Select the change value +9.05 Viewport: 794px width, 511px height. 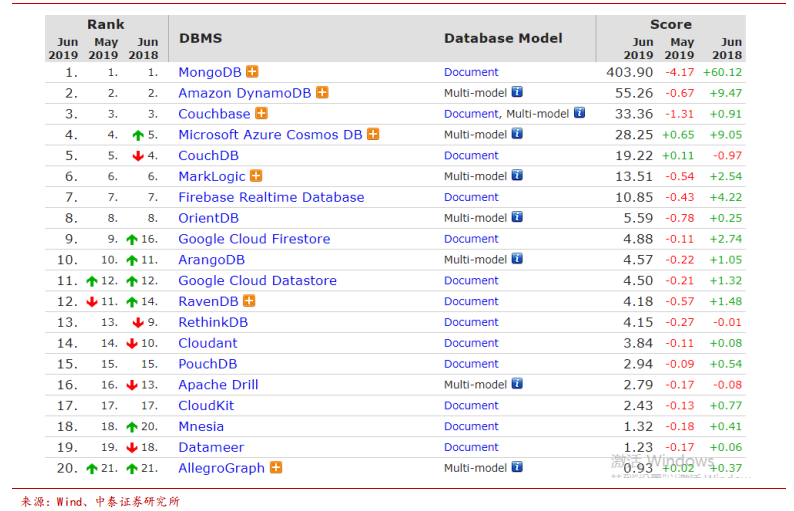(726, 135)
